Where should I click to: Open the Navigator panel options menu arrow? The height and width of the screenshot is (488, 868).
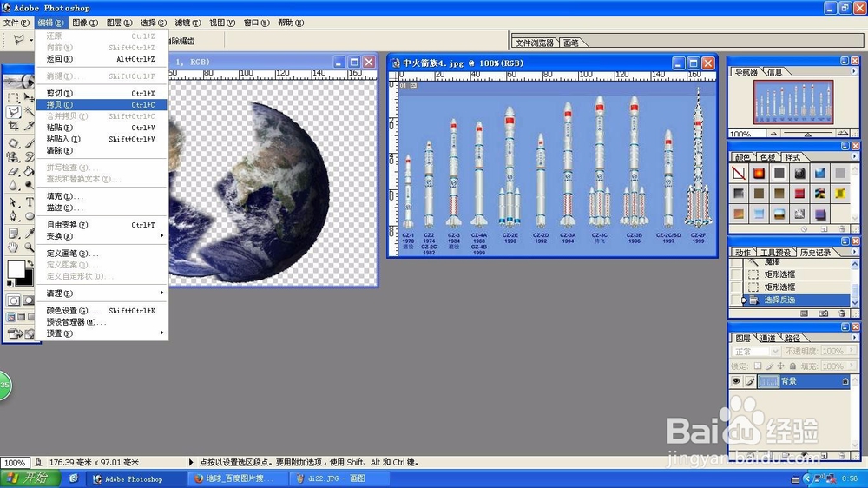pyautogui.click(x=853, y=71)
